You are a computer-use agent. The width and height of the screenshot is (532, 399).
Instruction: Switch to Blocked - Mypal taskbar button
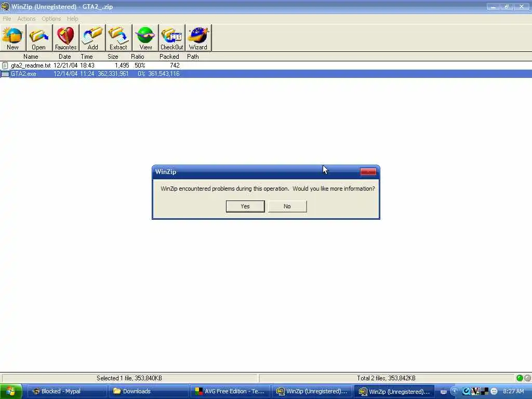pos(66,392)
